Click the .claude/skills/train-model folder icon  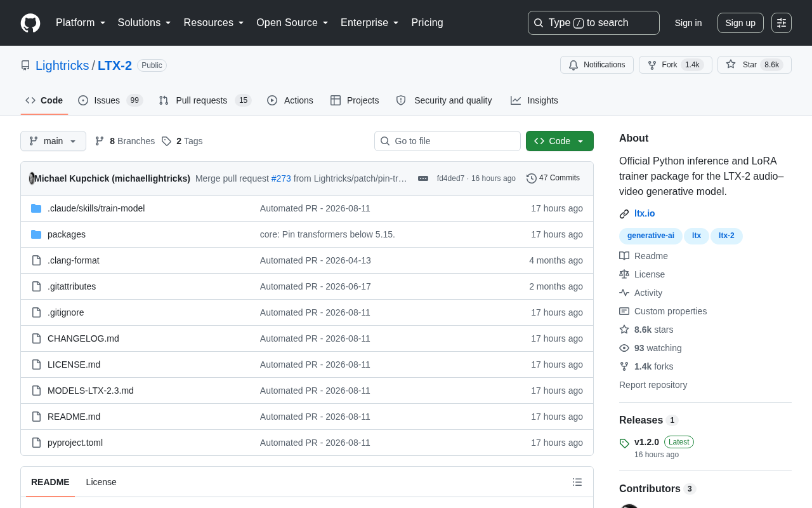coord(36,208)
